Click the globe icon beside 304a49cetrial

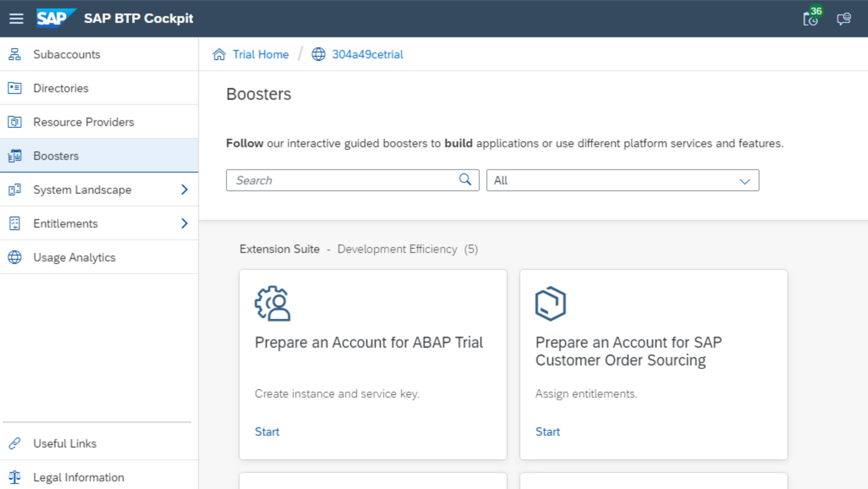pos(318,55)
